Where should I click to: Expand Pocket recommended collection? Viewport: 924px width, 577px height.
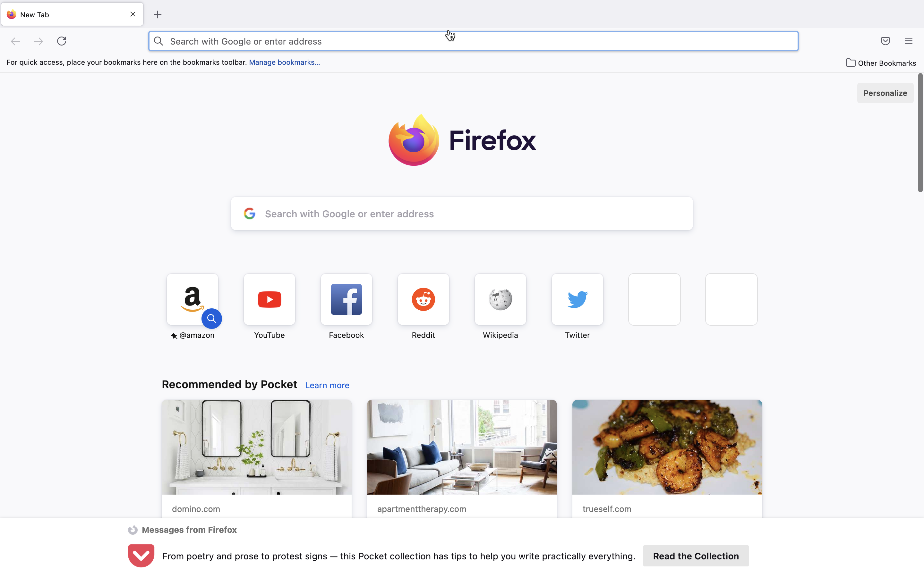695,556
